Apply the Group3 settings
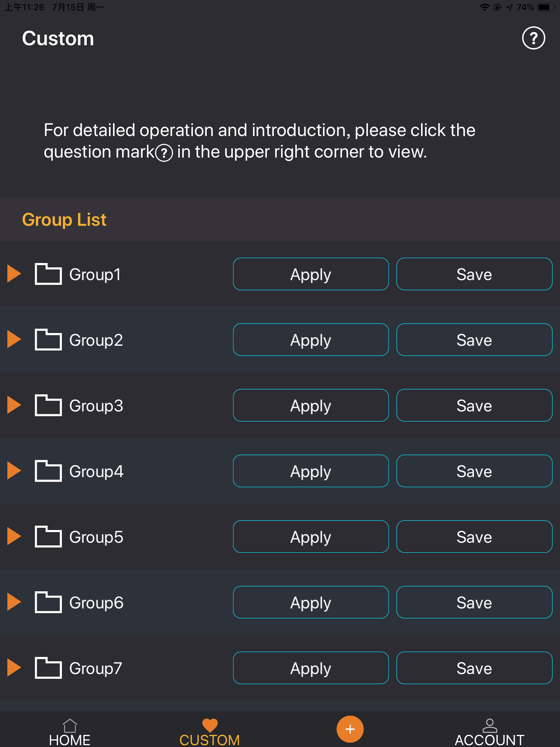The image size is (560, 747). 311,405
